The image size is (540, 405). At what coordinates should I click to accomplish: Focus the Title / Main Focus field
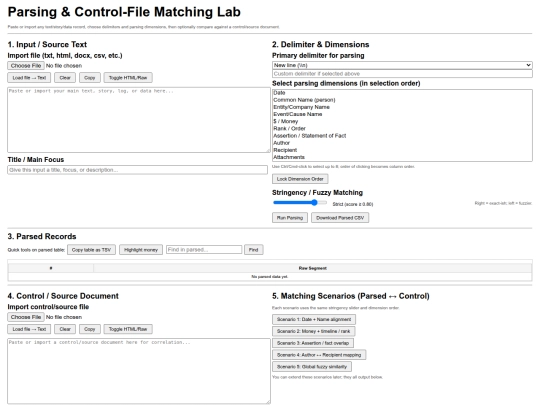coord(137,170)
